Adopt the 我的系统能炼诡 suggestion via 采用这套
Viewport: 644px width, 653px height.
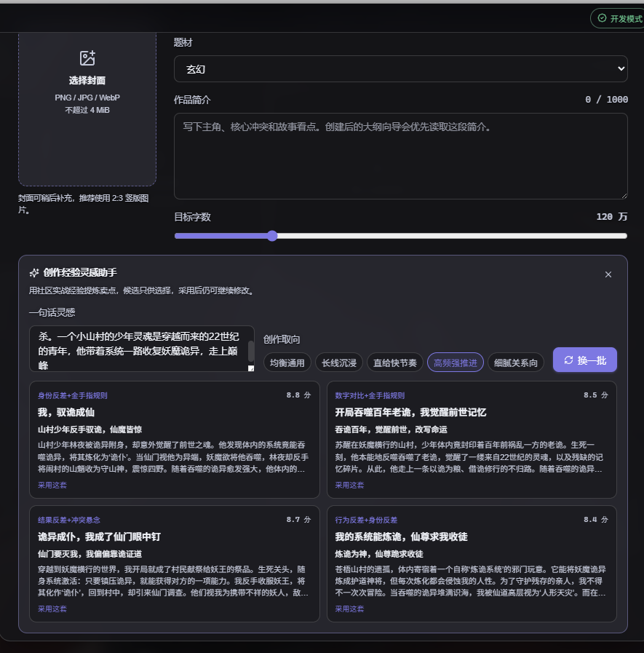(349, 609)
